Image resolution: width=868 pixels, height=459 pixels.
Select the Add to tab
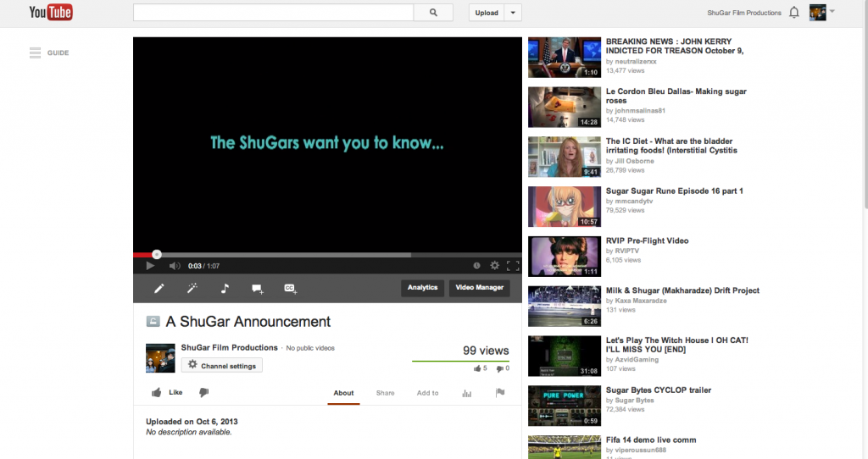pyautogui.click(x=427, y=393)
